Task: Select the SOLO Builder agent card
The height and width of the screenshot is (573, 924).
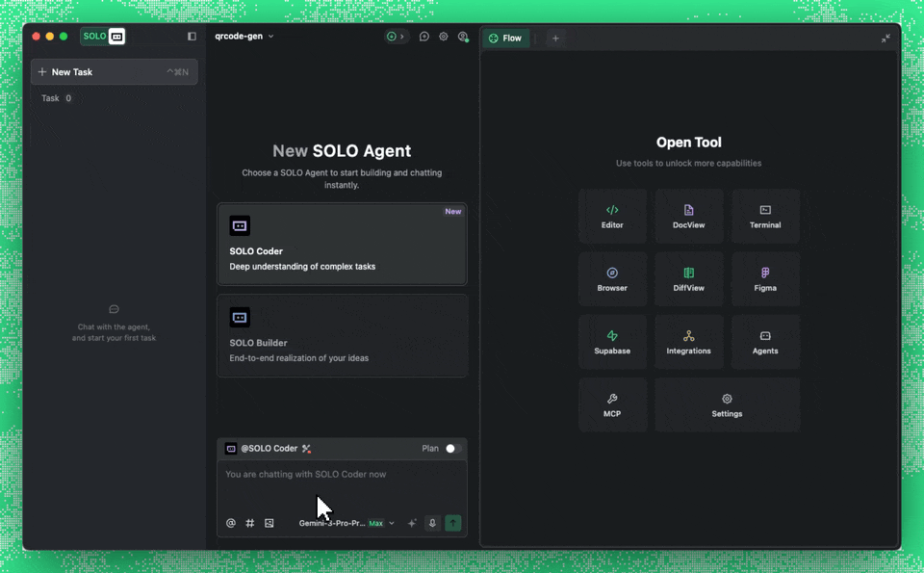Action: (x=342, y=336)
